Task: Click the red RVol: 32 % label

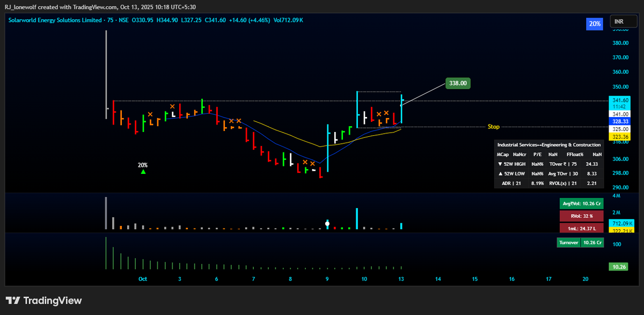Action: [x=581, y=216]
